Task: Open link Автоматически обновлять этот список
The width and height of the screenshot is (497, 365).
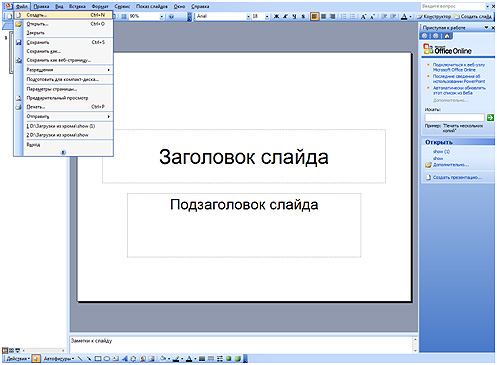Action: 459,90
